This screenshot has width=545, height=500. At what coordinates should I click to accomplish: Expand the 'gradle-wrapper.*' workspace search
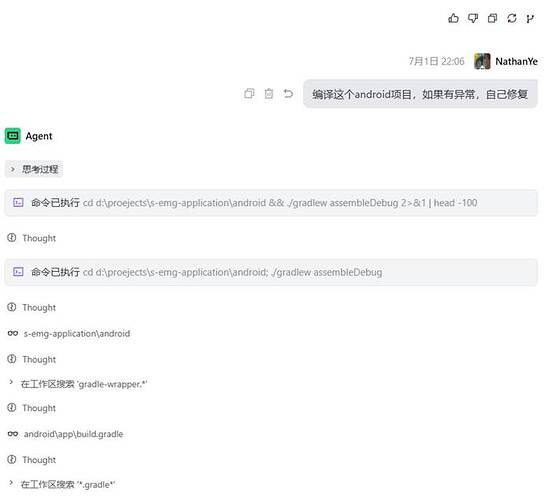click(78, 384)
